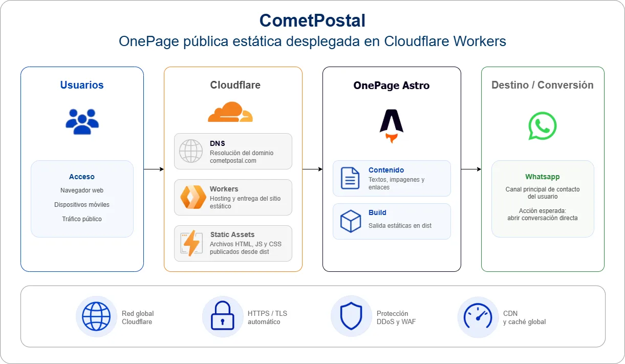This screenshot has height=364, width=625.
Task: Click 'Acción esperada: abrir conversación directa' text
Action: click(543, 215)
